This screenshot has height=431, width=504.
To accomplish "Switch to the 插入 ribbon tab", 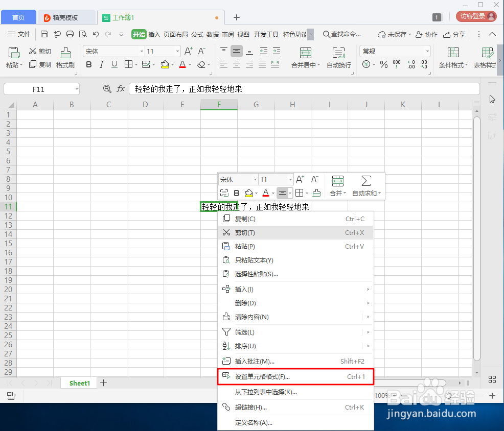I will (154, 34).
